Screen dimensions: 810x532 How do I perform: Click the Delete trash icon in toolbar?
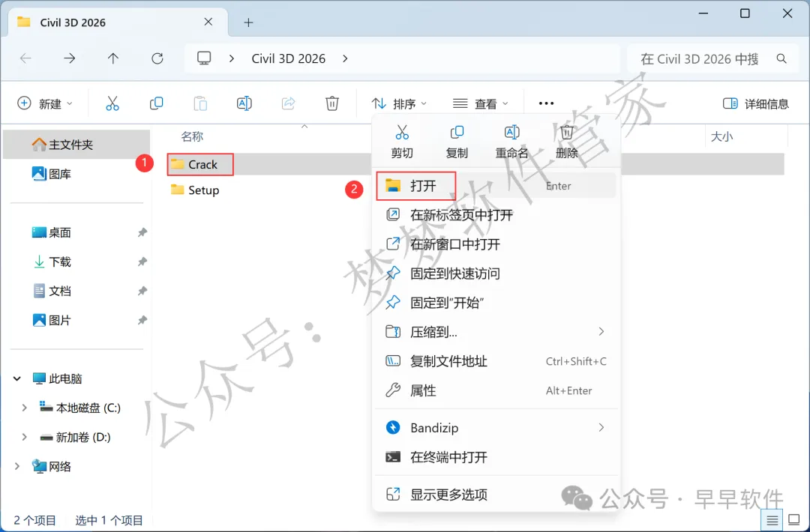(332, 103)
